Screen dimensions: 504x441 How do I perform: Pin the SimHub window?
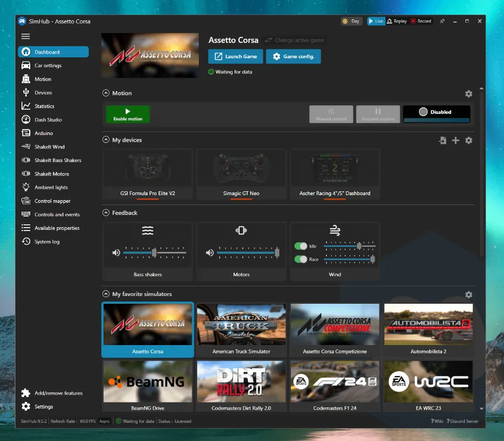[x=442, y=21]
